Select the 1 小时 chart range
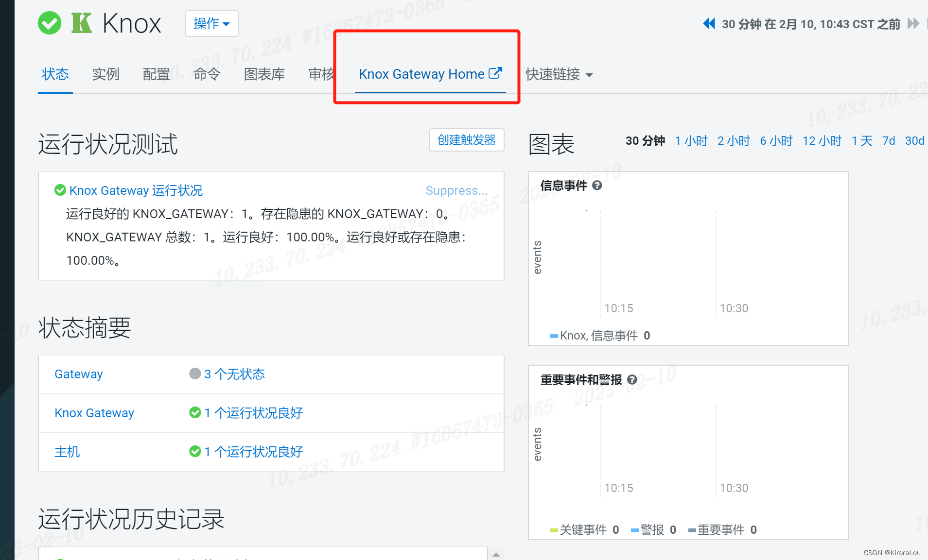 click(691, 141)
